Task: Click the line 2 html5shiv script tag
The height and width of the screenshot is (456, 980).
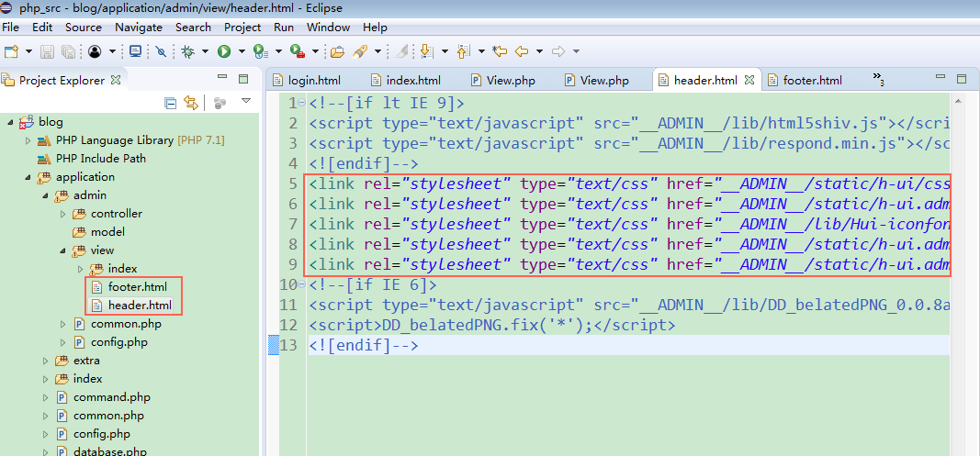Action: [629, 124]
